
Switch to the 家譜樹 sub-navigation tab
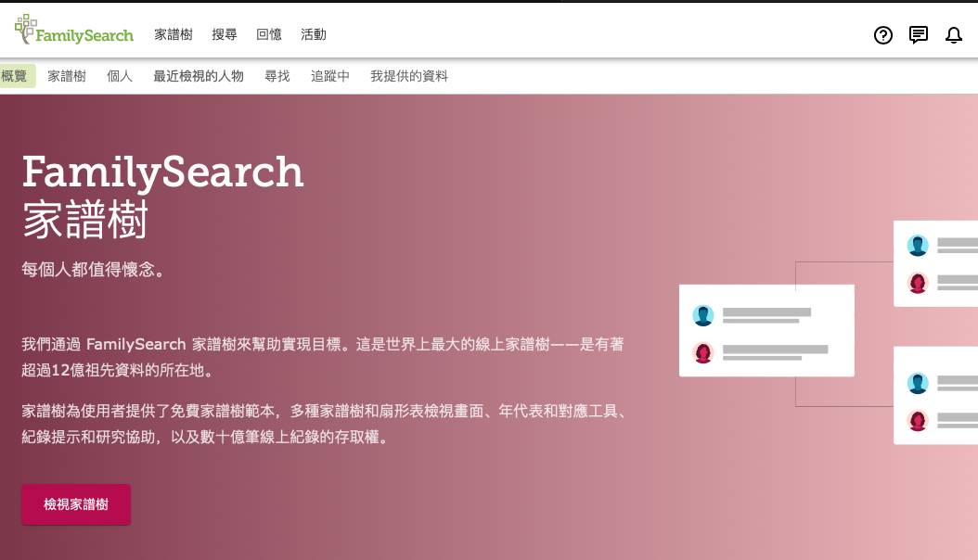67,76
